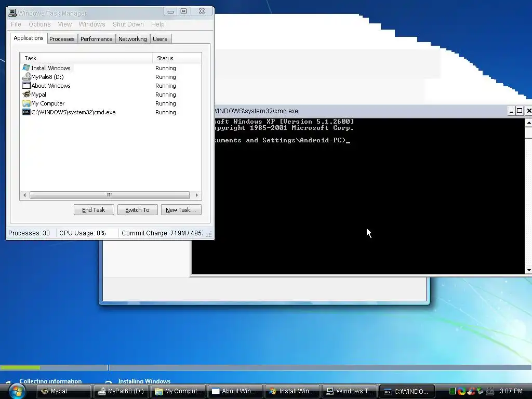Click the cmd window's scroll up arrow
The image size is (532, 399).
click(x=528, y=122)
